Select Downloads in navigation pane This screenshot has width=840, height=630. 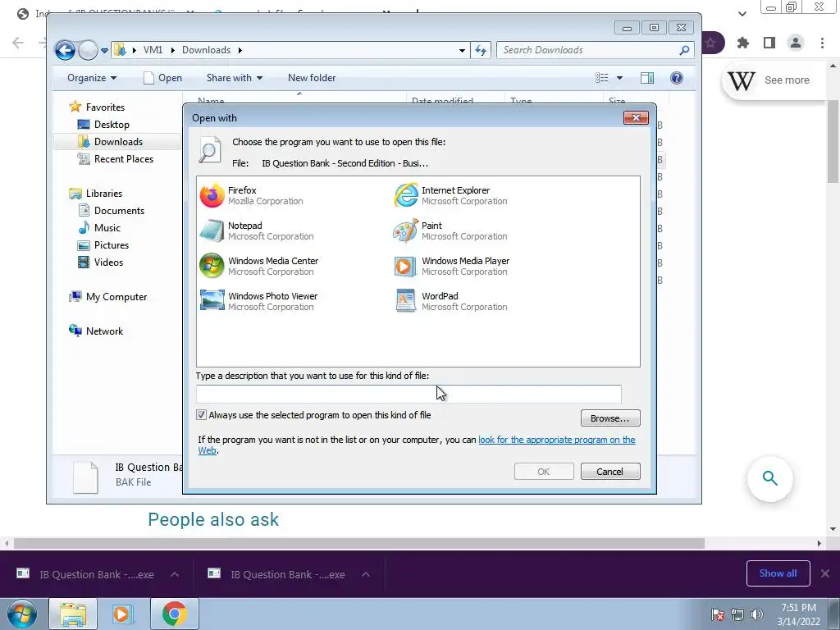tap(118, 141)
